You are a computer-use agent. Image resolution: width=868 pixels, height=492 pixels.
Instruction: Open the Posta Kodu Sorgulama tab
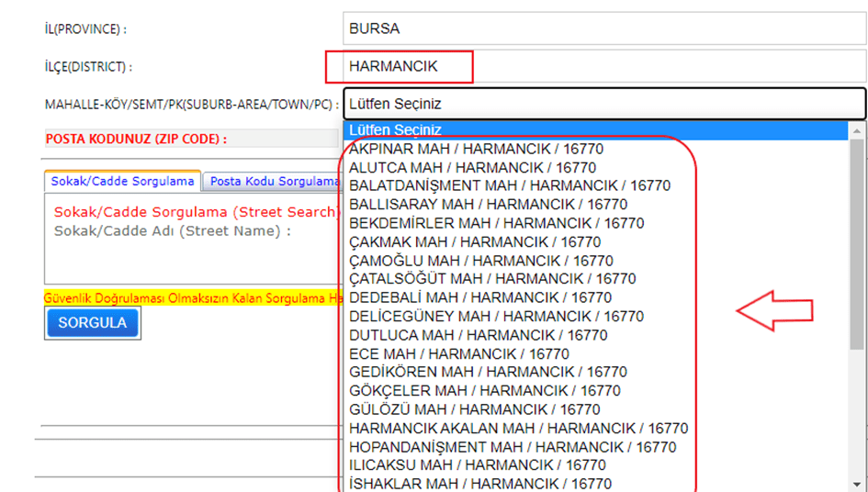click(x=274, y=182)
